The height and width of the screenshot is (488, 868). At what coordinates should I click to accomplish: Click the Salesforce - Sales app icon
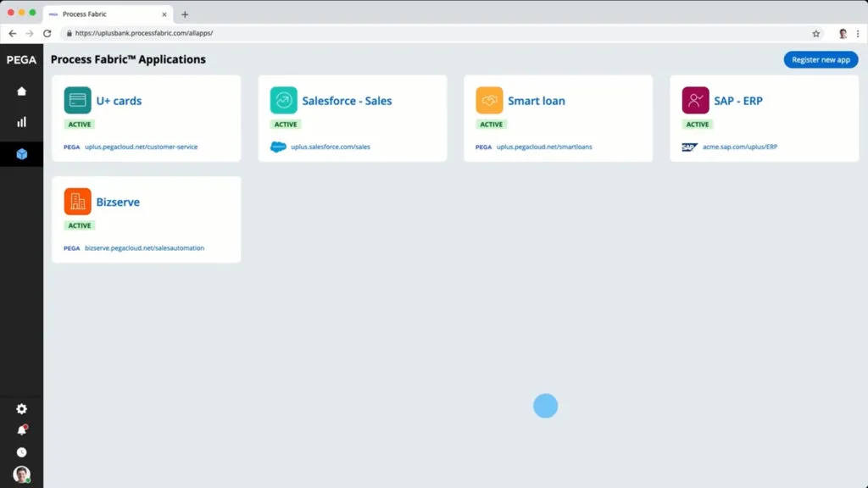point(283,100)
